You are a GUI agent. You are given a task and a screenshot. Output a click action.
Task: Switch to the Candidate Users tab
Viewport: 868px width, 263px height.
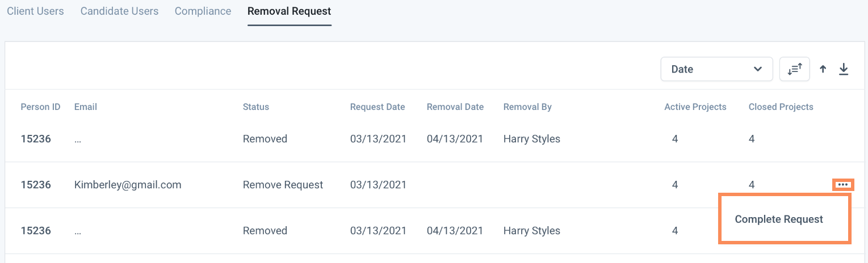tap(119, 11)
